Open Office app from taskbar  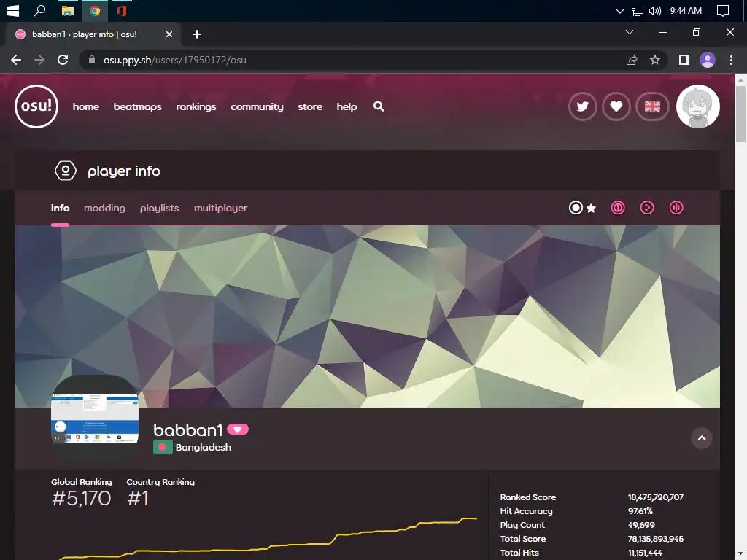pos(122,10)
